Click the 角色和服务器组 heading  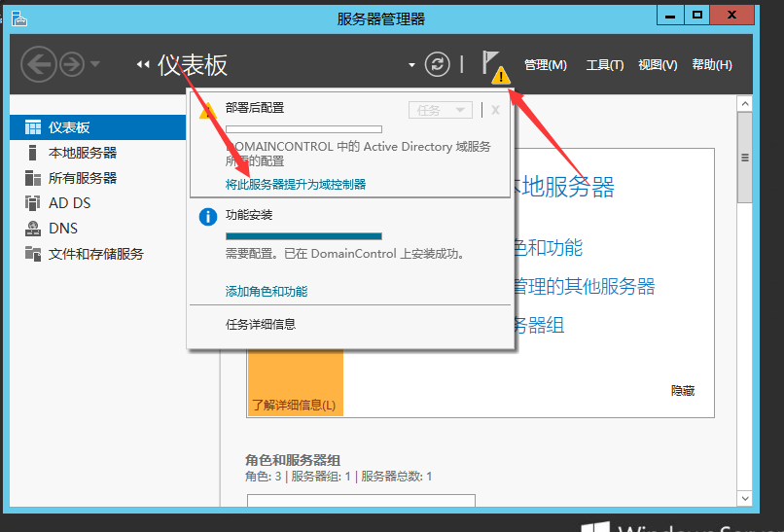(293, 460)
